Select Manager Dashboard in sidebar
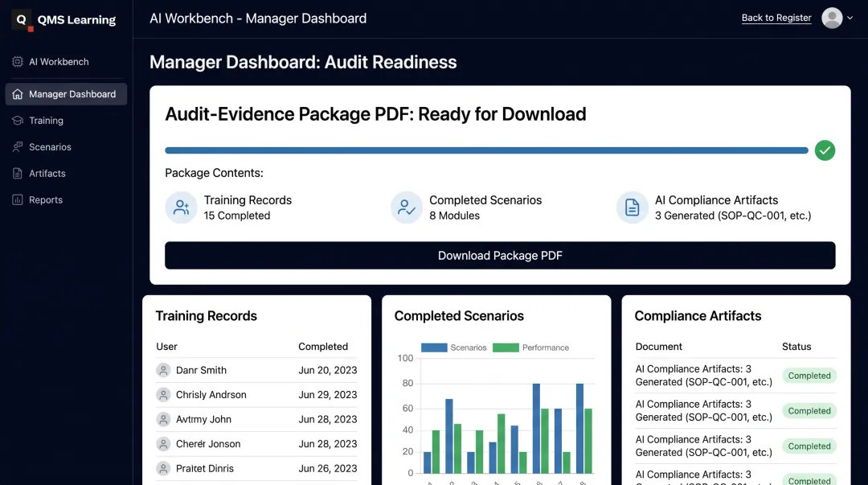This screenshot has height=485, width=868. (x=66, y=94)
